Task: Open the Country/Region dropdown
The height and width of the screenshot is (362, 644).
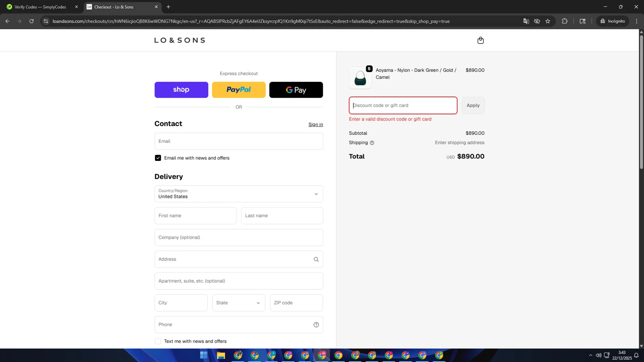Action: (x=239, y=194)
